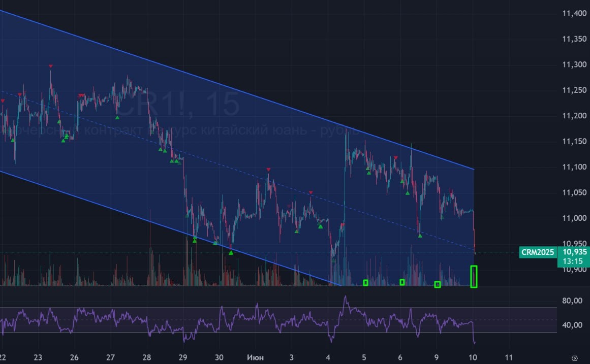Click the 11,150 price axis label

574,142
